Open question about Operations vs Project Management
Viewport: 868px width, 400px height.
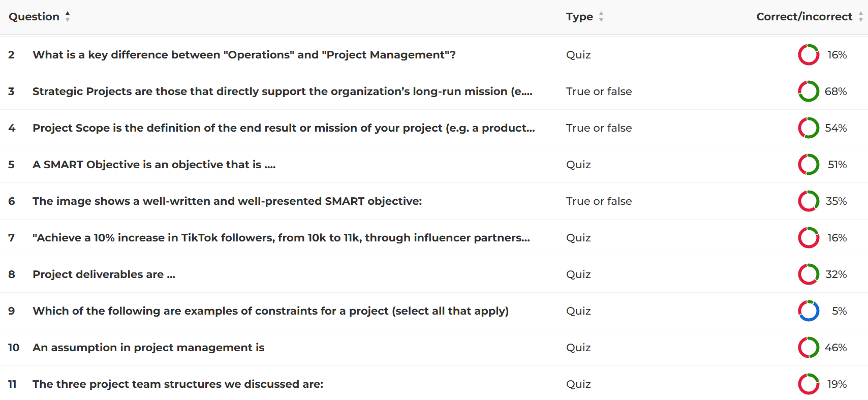coord(244,55)
